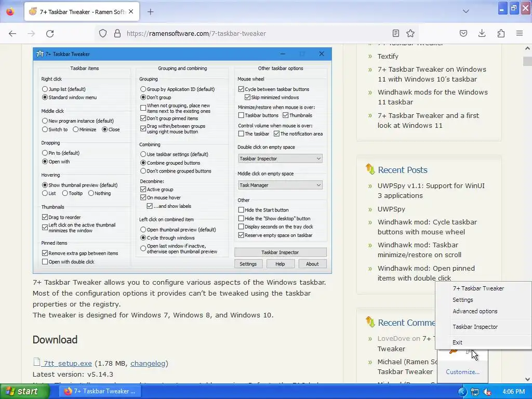Open 'UWPSpy v1.1: Support for WinUI' post
Screen dimensions: 532x399
(x=431, y=191)
